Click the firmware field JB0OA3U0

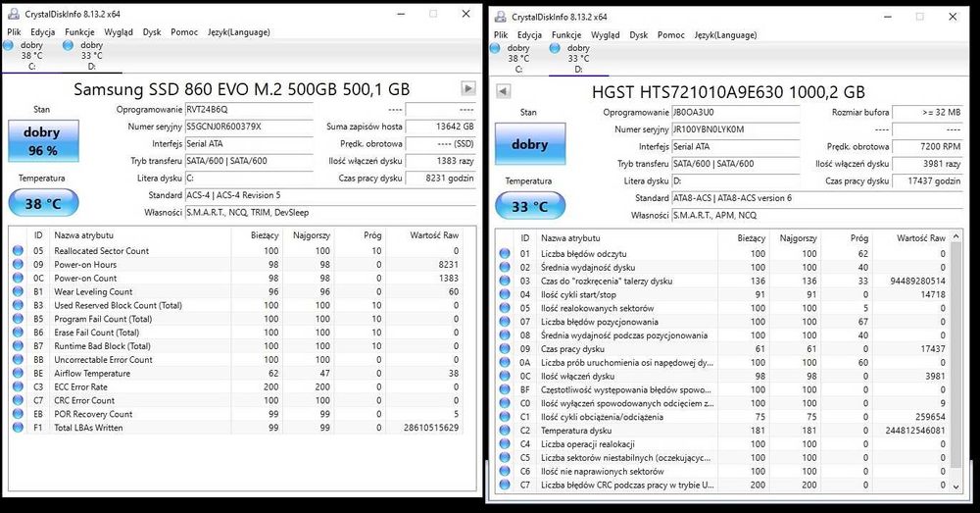tap(736, 113)
